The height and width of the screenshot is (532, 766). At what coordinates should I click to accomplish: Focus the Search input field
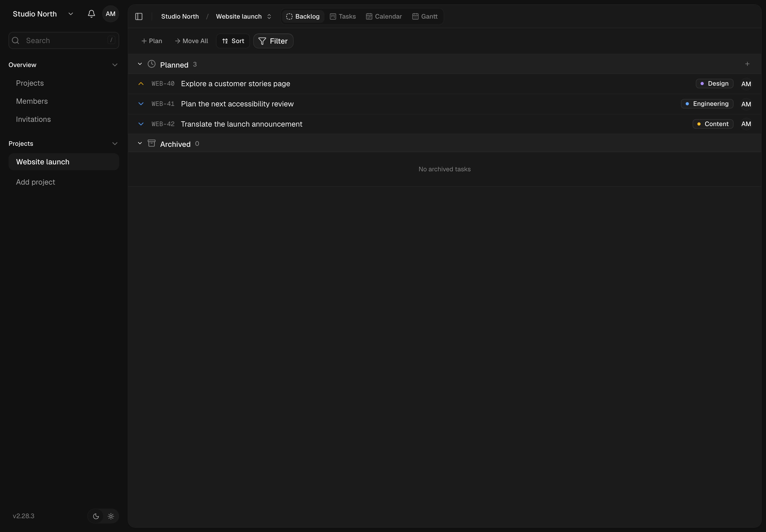(x=64, y=40)
